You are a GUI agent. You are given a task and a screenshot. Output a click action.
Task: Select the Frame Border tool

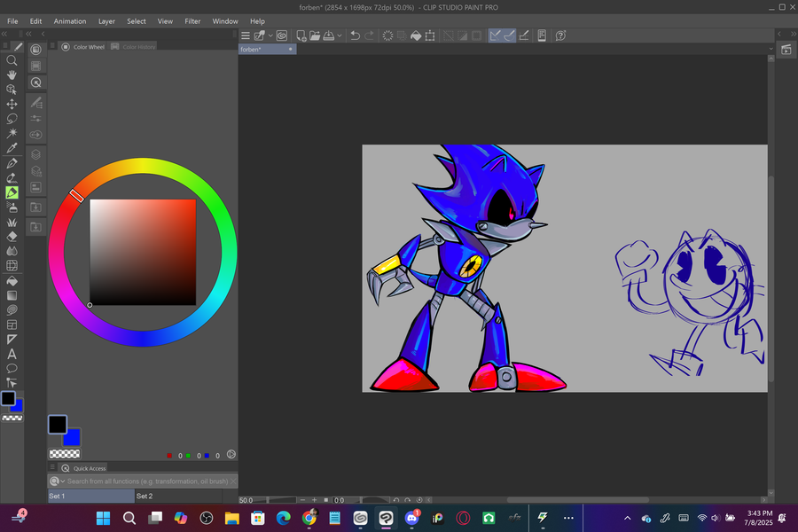coord(12,325)
